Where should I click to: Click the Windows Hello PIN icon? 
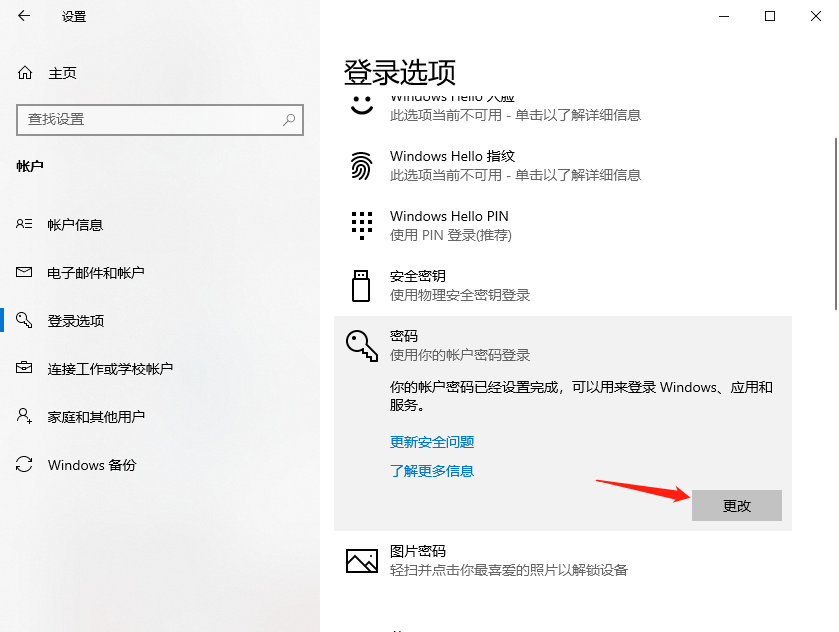(x=361, y=225)
